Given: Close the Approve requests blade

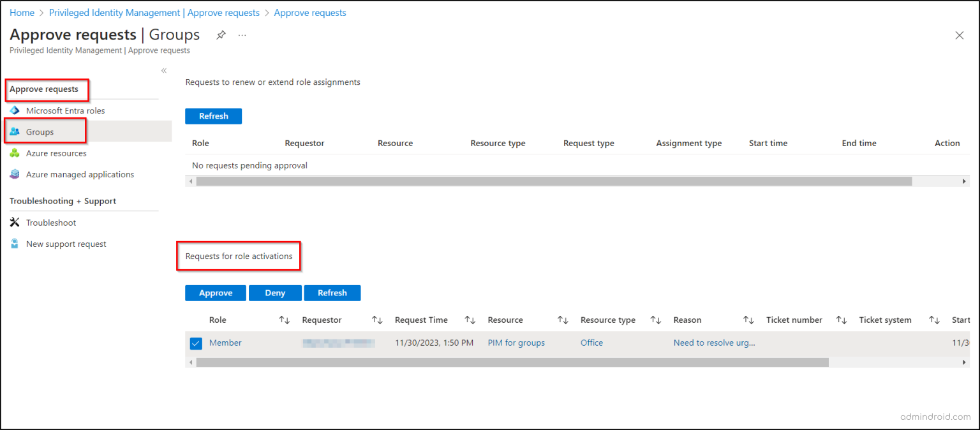Looking at the screenshot, I should click(x=959, y=36).
